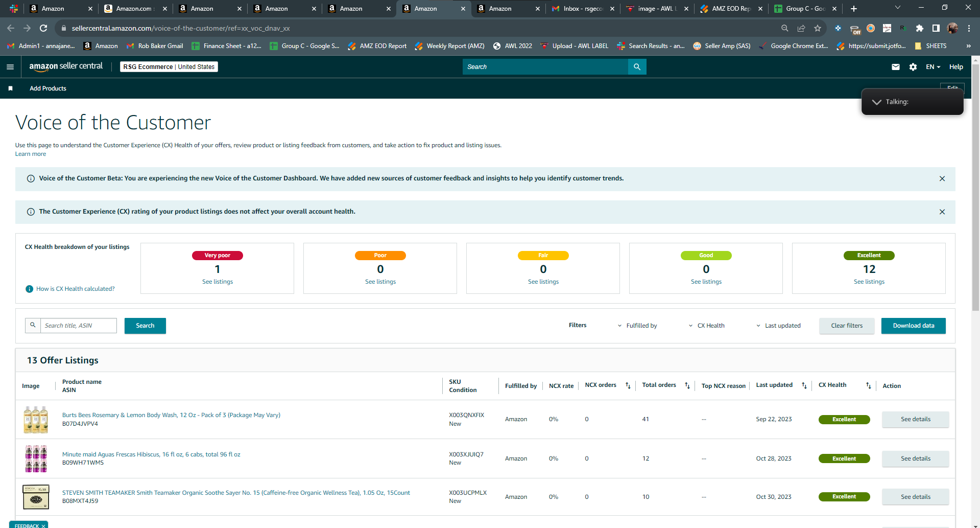Screen dimensions: 980x528
Task: View site information via the lock icon
Action: pyautogui.click(x=64, y=28)
